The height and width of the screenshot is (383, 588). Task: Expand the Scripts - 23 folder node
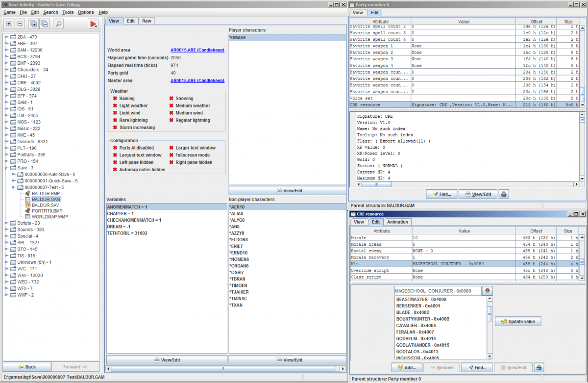point(6,223)
